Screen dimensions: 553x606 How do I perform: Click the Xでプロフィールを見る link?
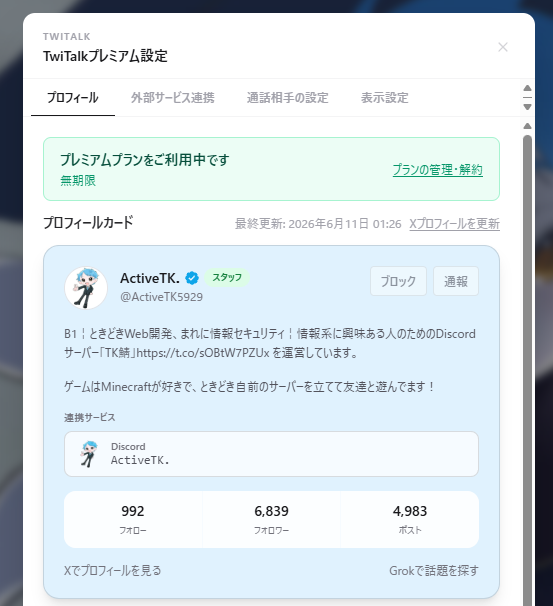click(112, 570)
